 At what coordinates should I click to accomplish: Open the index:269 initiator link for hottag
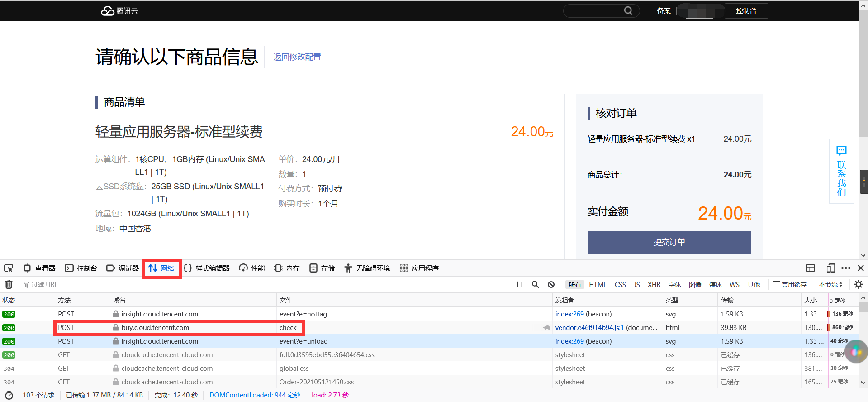569,314
